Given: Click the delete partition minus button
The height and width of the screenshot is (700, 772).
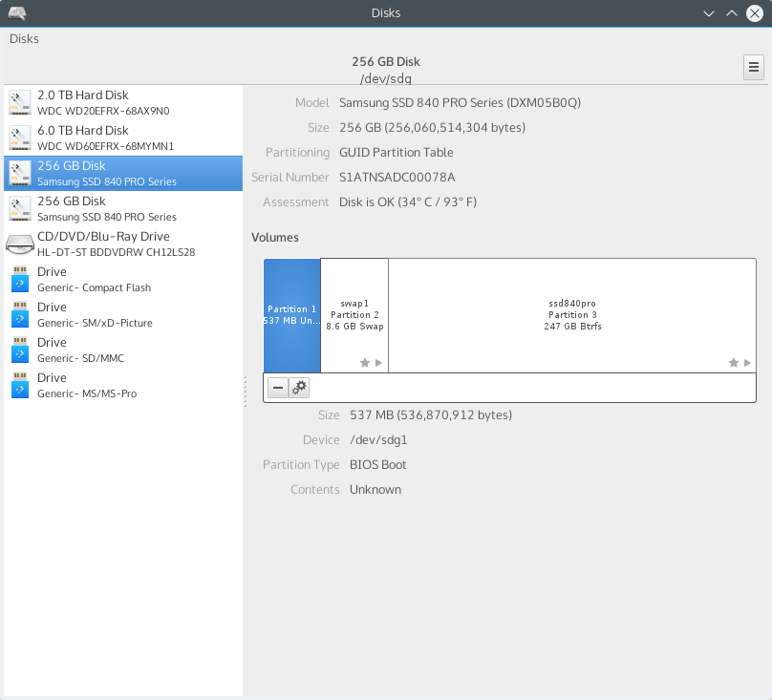Looking at the screenshot, I should coord(277,387).
